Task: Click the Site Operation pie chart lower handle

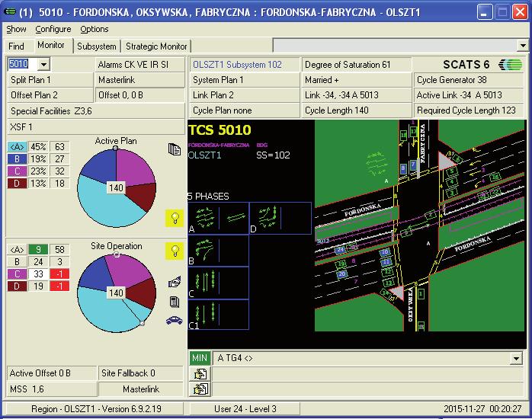Action: coord(143,324)
